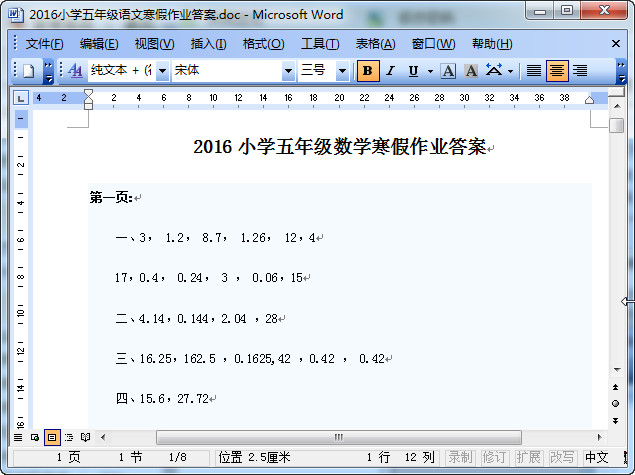Screen dimensions: 635x475
Task: Apply Character Border icon
Action: [448, 71]
